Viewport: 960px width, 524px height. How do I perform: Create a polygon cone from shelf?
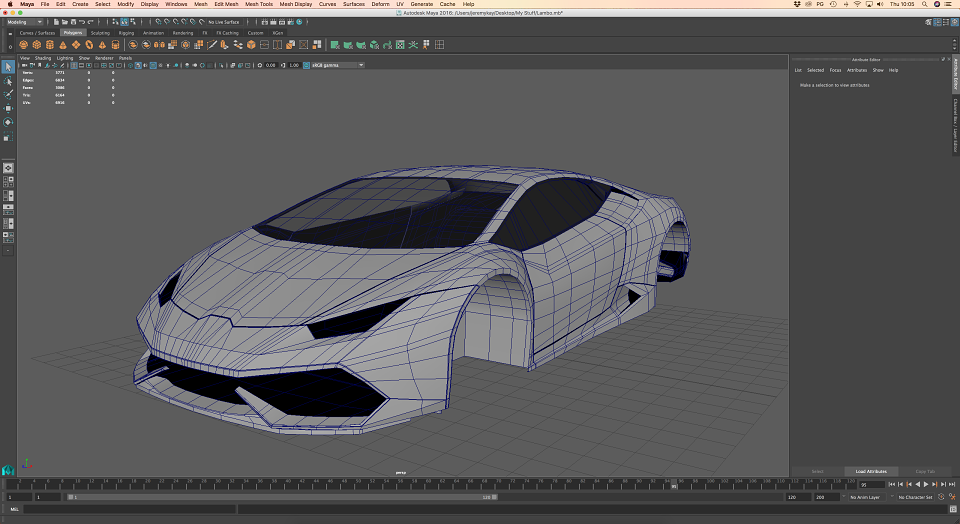63,45
